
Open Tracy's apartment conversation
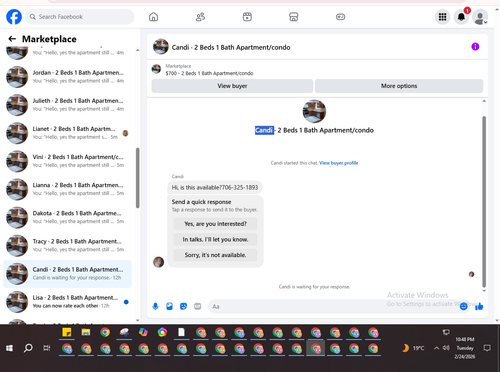click(67, 245)
